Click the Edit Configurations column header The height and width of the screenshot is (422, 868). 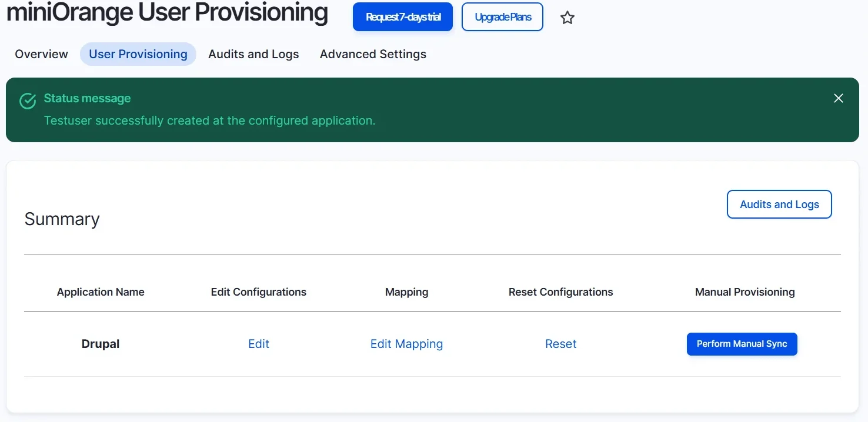click(259, 292)
